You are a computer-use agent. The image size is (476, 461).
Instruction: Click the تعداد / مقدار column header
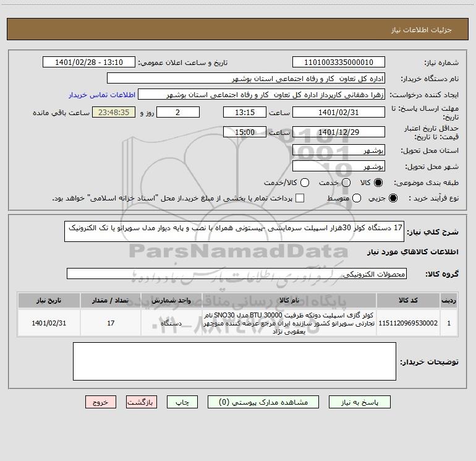click(x=111, y=301)
